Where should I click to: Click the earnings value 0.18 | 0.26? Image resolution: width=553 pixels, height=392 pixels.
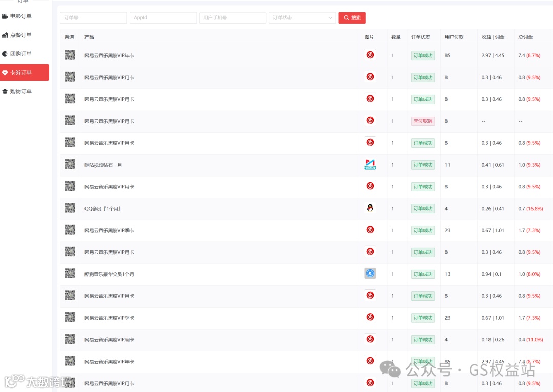[493, 340]
